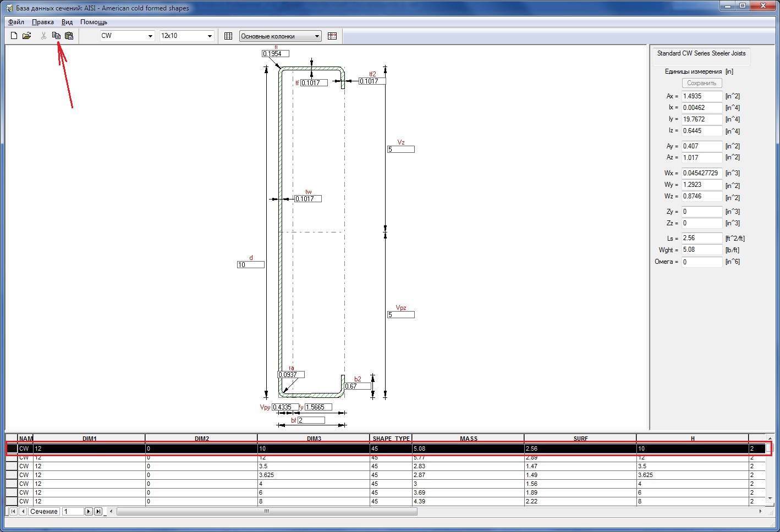The height and width of the screenshot is (532, 780).
Task: Jump to the last record in navigator
Action: coord(98,511)
